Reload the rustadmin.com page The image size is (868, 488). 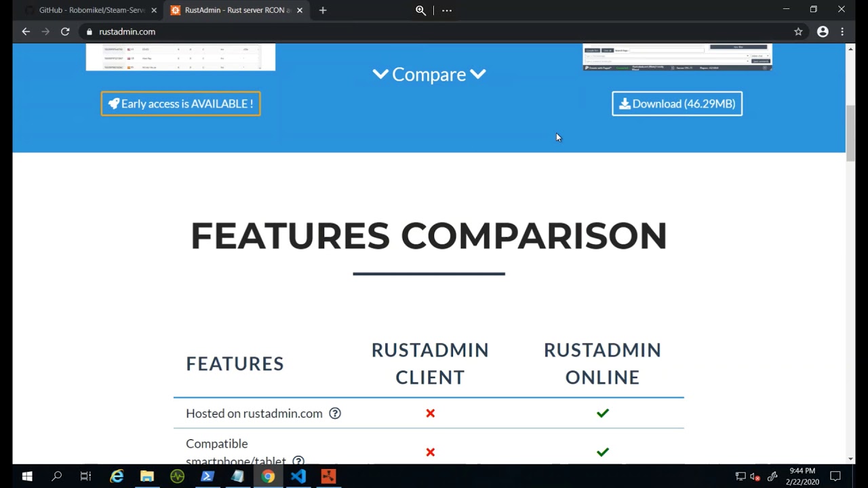click(x=65, y=31)
